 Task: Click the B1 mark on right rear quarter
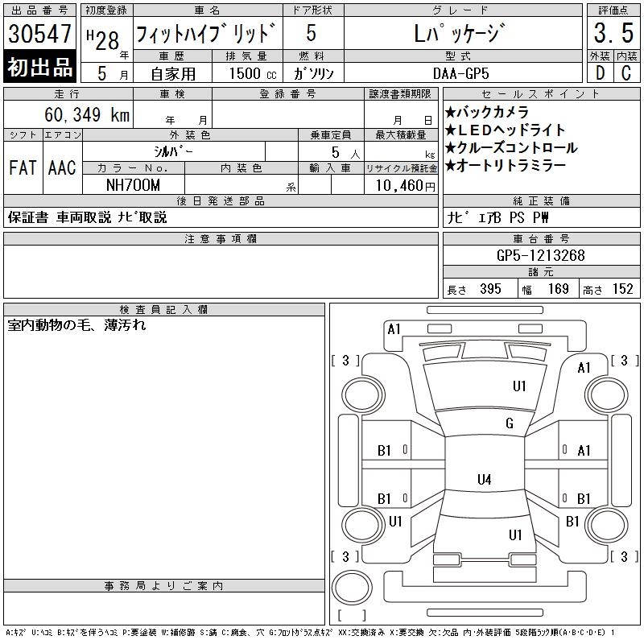pyautogui.click(x=572, y=522)
